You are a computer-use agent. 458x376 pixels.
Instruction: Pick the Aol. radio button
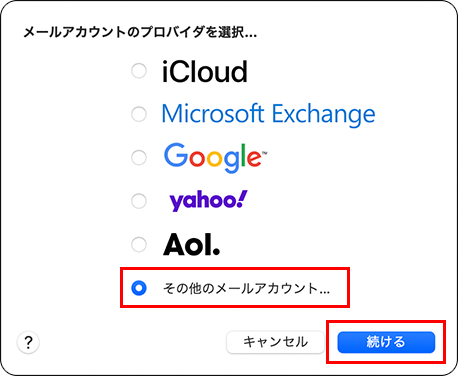coord(139,244)
